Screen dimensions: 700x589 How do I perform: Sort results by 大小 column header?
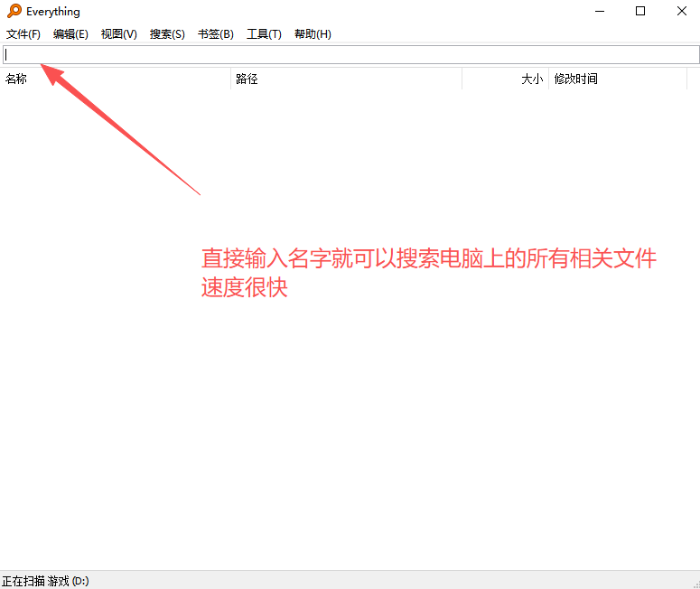point(506,79)
